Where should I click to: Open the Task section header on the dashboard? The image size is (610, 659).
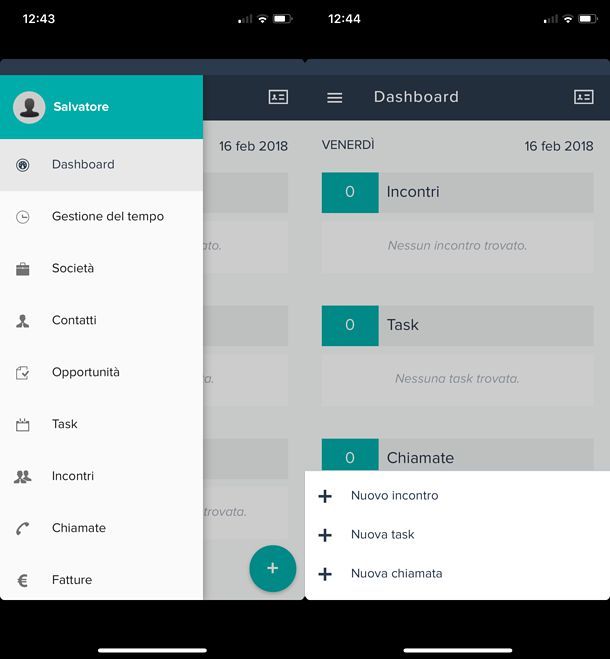point(457,326)
